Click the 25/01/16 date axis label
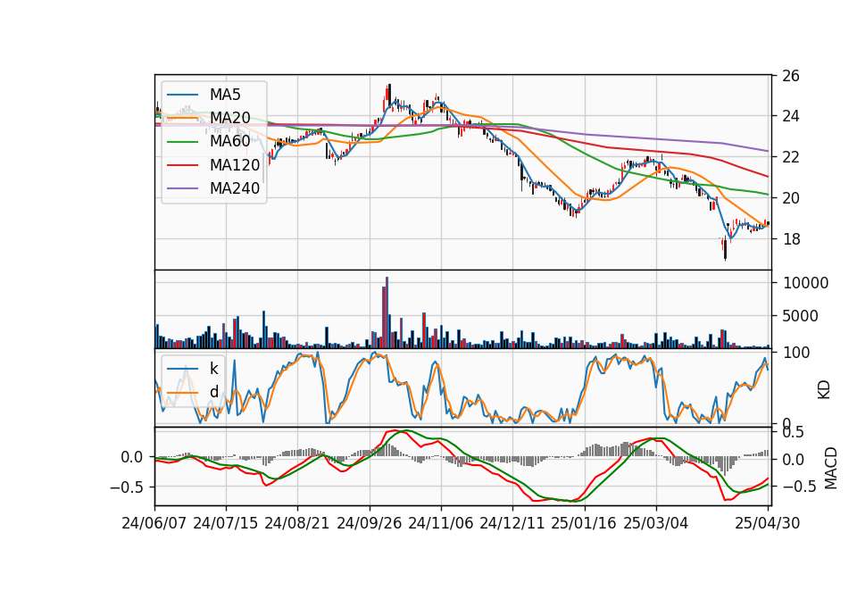The width and height of the screenshot is (857, 616). coord(584,523)
